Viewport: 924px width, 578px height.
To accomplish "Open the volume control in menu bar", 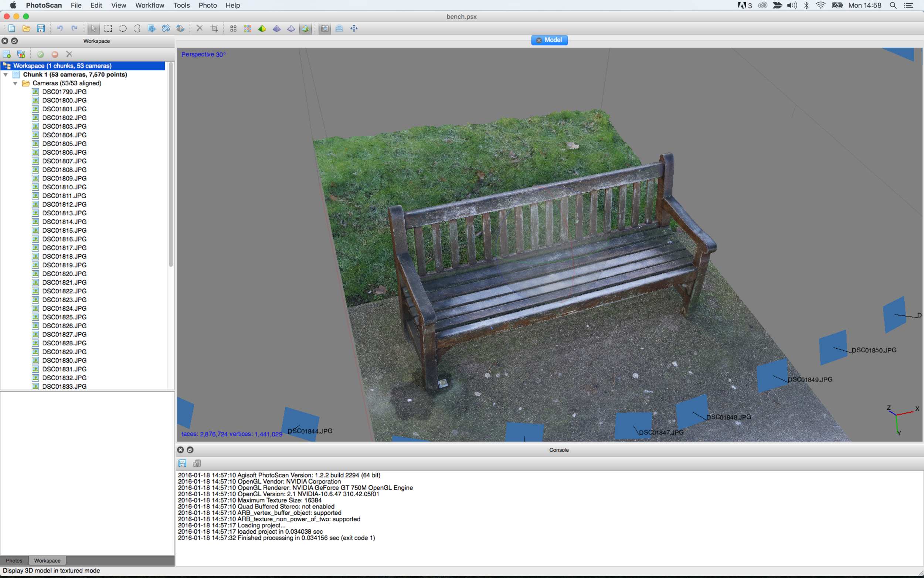I will pyautogui.click(x=792, y=5).
